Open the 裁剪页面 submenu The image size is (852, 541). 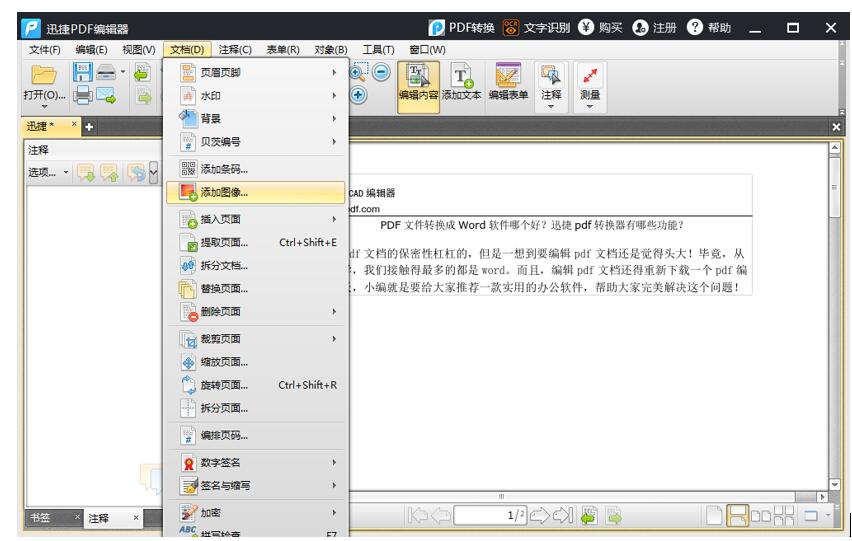point(255,338)
